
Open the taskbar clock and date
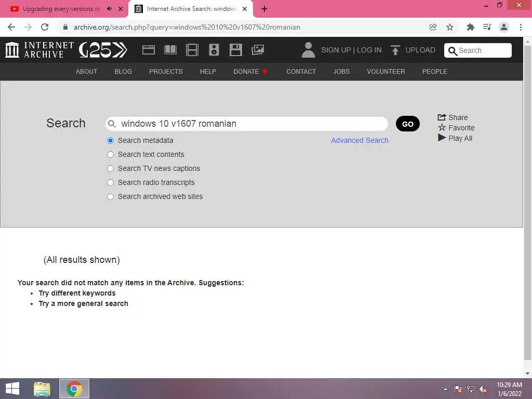(x=509, y=389)
